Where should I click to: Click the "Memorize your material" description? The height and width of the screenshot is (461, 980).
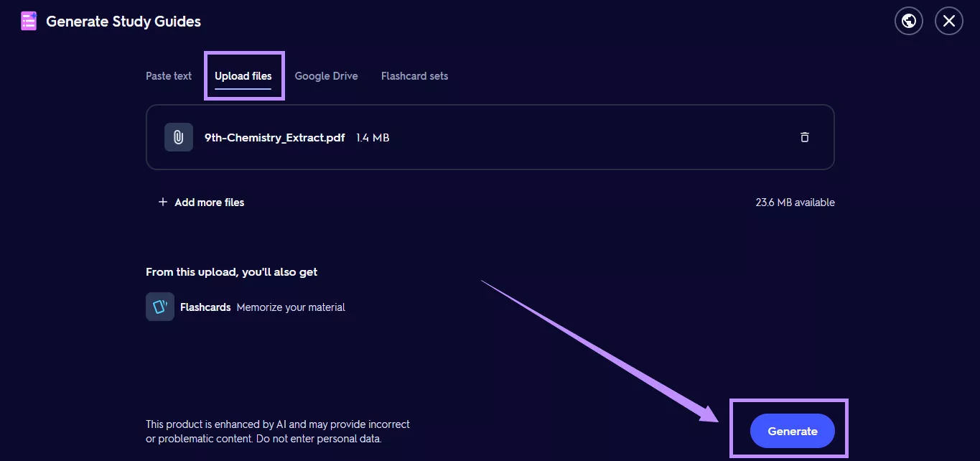[291, 307]
